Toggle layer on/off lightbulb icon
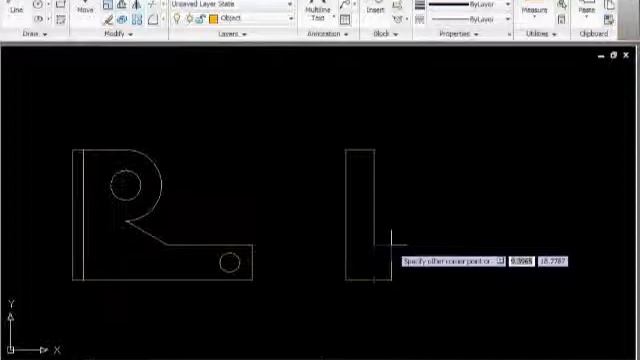640x360 pixels. (x=177, y=18)
